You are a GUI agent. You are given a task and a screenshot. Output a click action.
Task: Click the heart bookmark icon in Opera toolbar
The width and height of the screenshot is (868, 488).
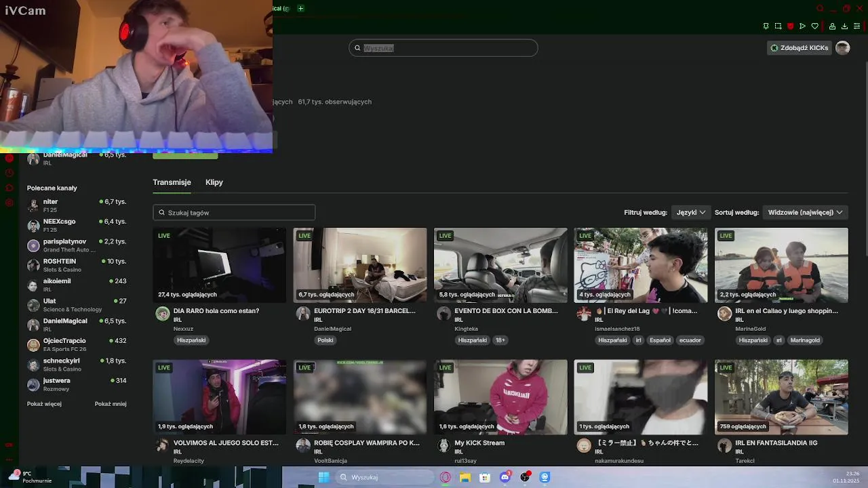814,26
